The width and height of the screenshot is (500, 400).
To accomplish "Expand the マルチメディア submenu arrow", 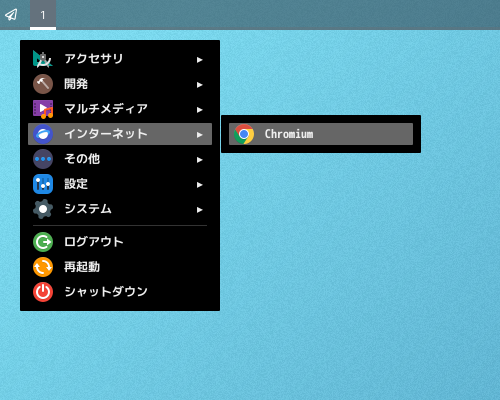I will [x=199, y=110].
